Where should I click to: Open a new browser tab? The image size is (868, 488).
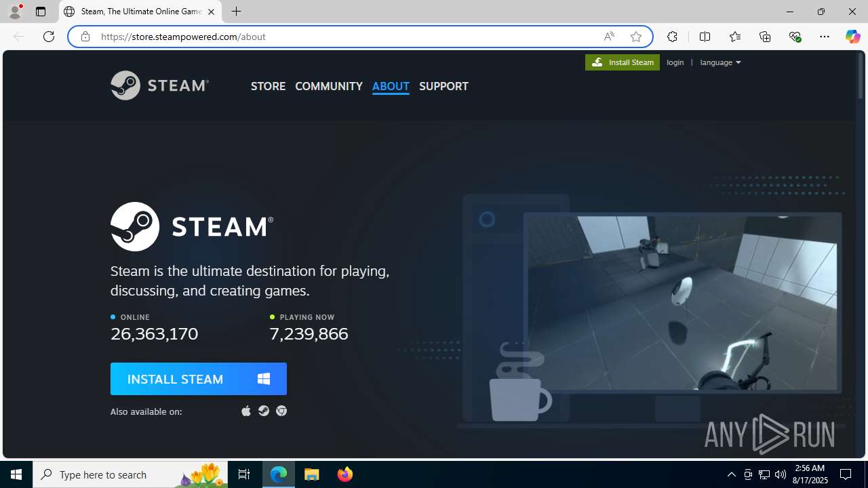tap(236, 12)
